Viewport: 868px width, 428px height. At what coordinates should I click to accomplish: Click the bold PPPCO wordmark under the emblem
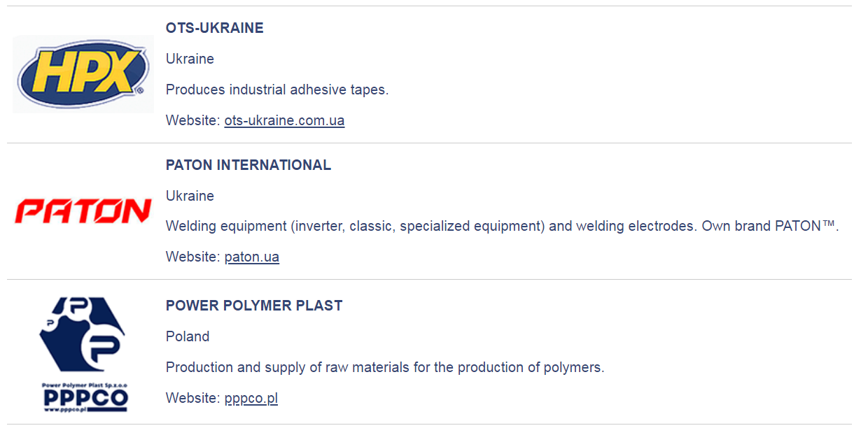click(84, 398)
